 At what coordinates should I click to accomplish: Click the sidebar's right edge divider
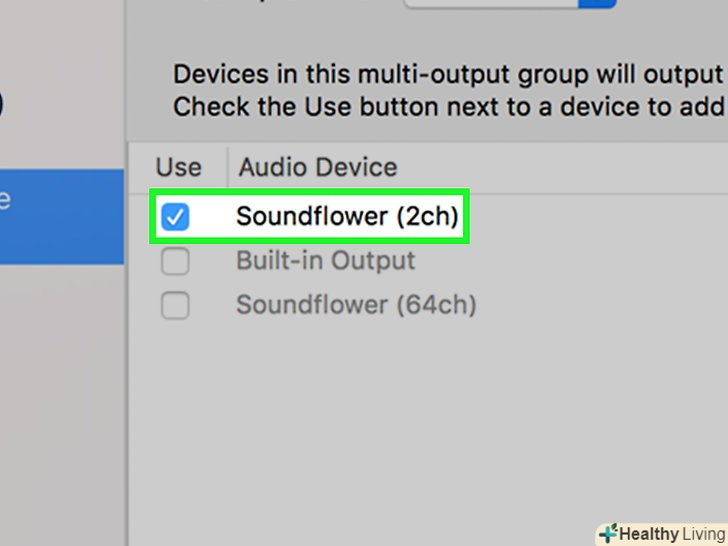click(126, 400)
